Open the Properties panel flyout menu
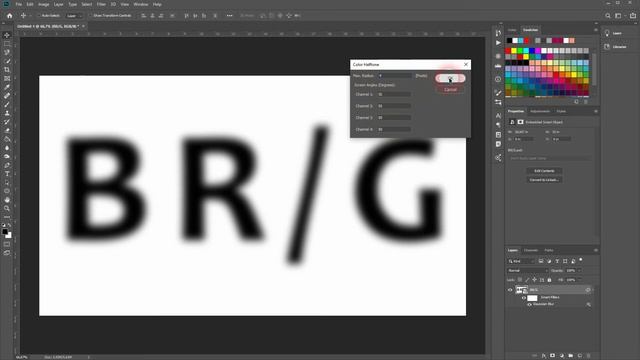This screenshot has height=360, width=640. point(596,111)
